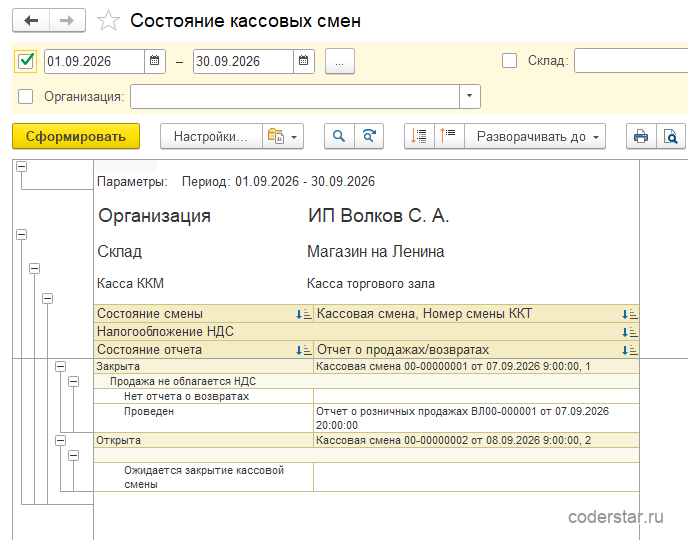Image resolution: width=688 pixels, height=540 pixels.
Task: Open calendar for start date 01.09.2026
Action: [154, 61]
